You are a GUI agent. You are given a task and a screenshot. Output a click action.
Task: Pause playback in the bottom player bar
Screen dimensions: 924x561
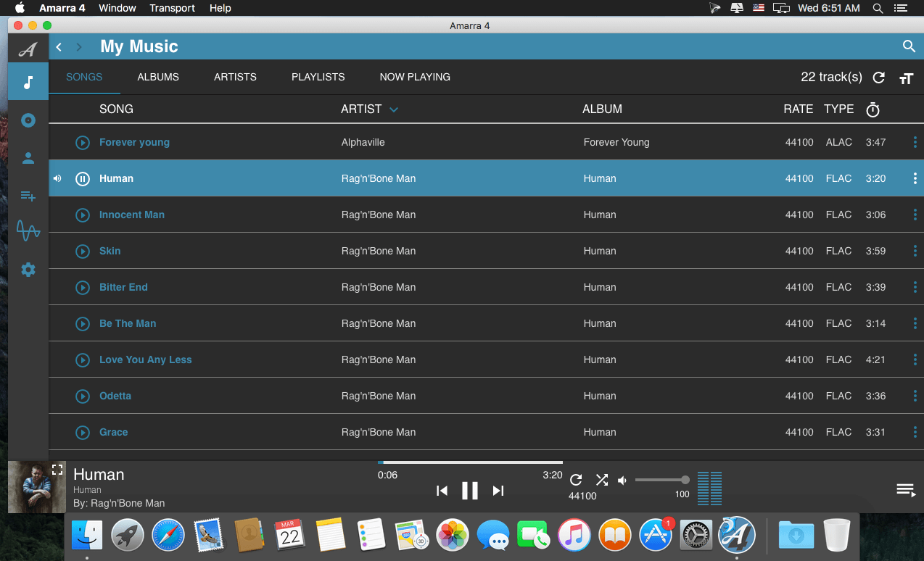470,491
